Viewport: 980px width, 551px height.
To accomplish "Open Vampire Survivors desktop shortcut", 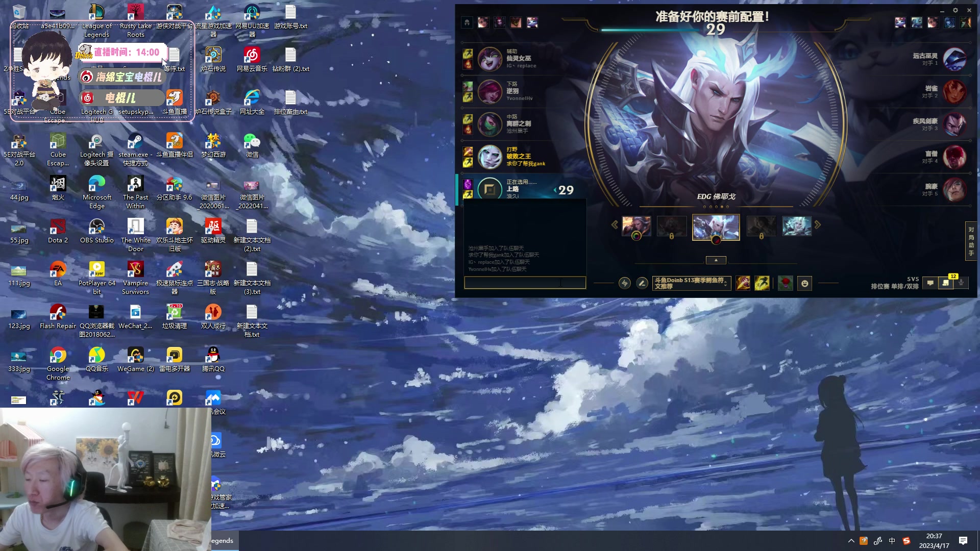I will point(135,278).
